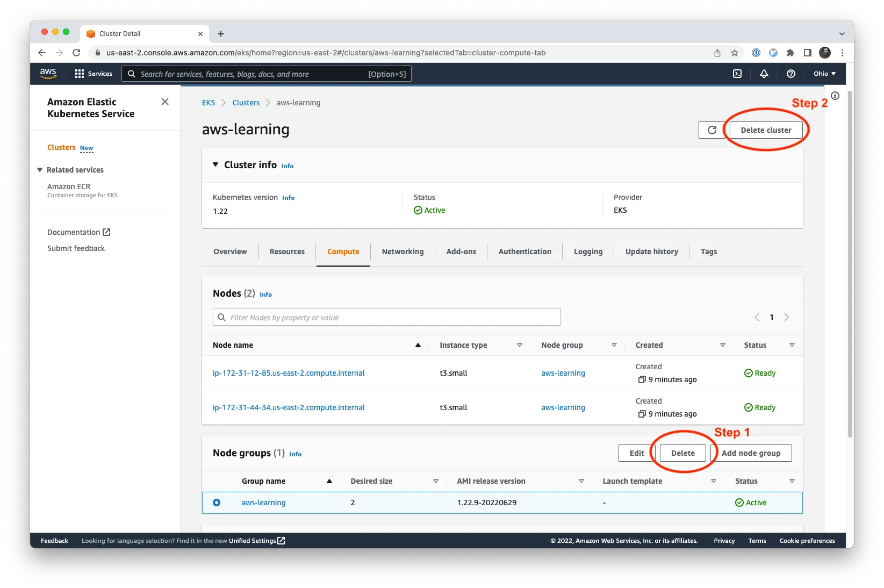Sort nodes by Node name column arrow
The image size is (884, 588).
click(418, 345)
